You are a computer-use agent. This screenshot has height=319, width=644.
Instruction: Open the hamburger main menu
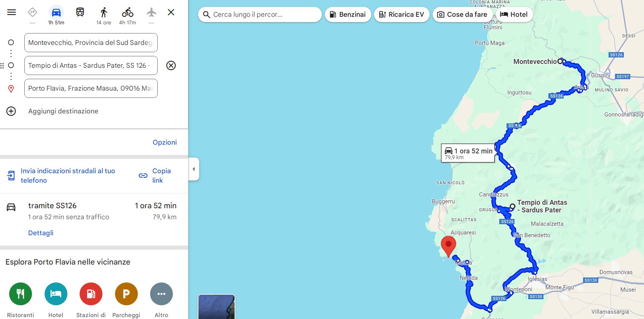point(11,12)
